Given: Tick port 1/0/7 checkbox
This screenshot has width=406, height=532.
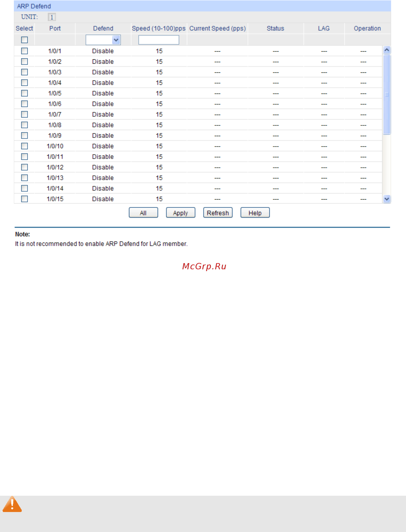Looking at the screenshot, I should point(24,114).
